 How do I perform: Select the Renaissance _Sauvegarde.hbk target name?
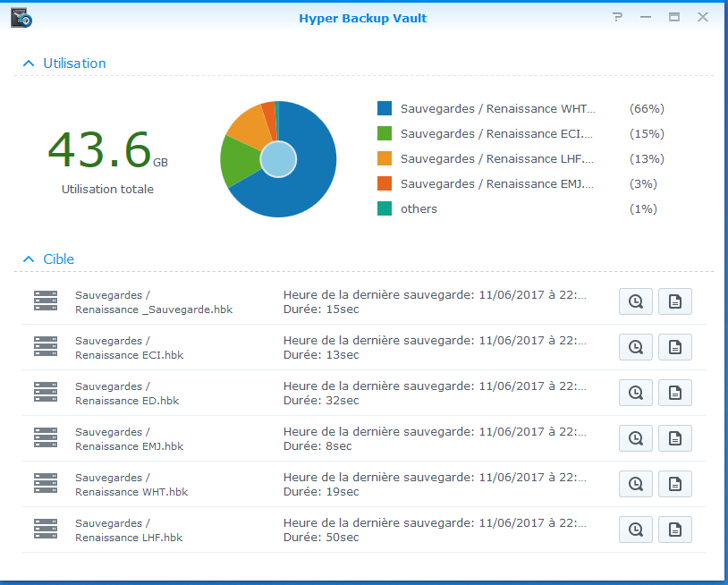coord(154,309)
